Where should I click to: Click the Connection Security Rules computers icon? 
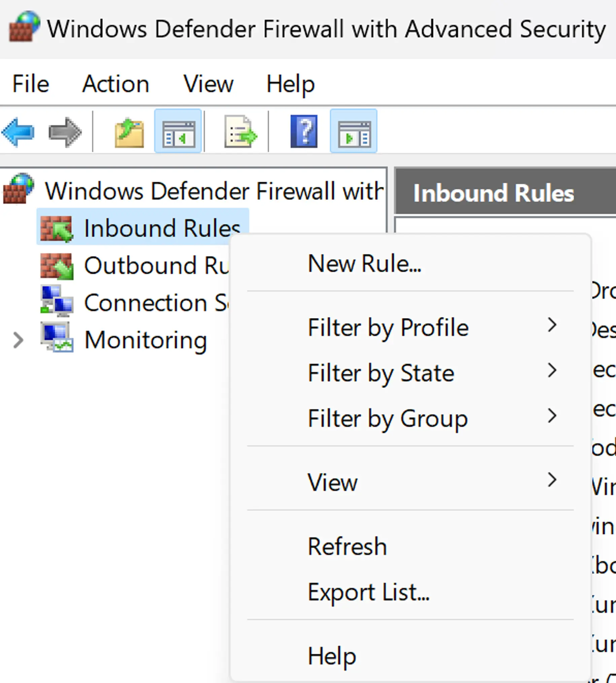coord(57,301)
